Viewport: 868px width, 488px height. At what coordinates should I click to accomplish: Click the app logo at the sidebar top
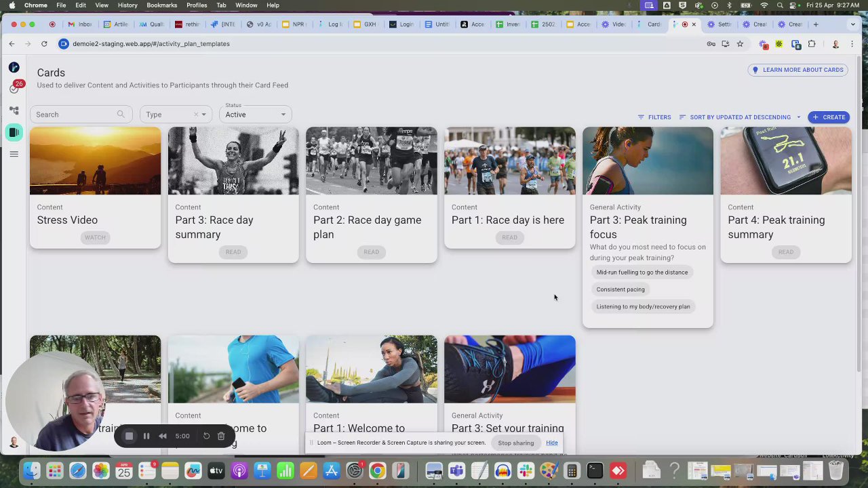(x=14, y=67)
